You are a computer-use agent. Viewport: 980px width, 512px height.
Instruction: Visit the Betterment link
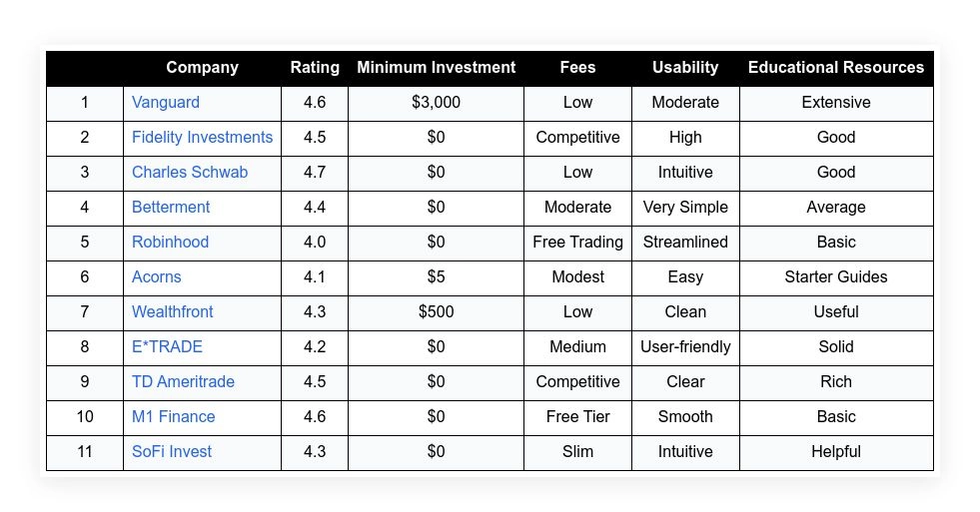[x=171, y=208]
